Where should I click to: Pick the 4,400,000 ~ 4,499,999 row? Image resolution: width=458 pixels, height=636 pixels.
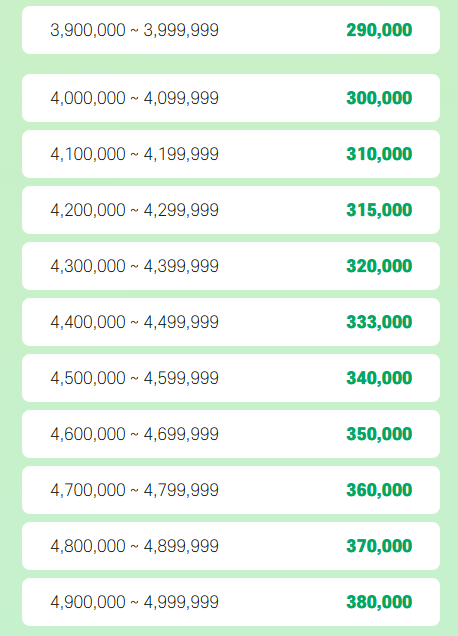231,322
